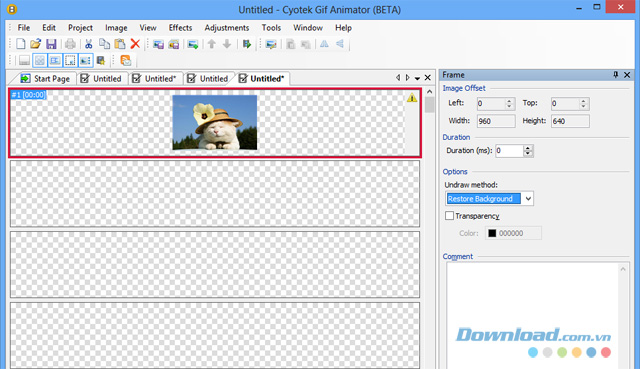
Task: Cut the selected frame with scissors icon
Action: [x=89, y=44]
